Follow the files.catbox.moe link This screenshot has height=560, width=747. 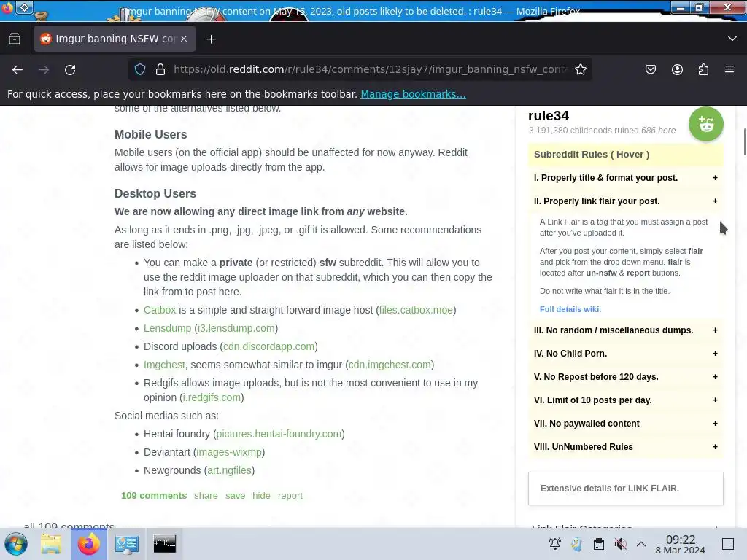click(416, 310)
